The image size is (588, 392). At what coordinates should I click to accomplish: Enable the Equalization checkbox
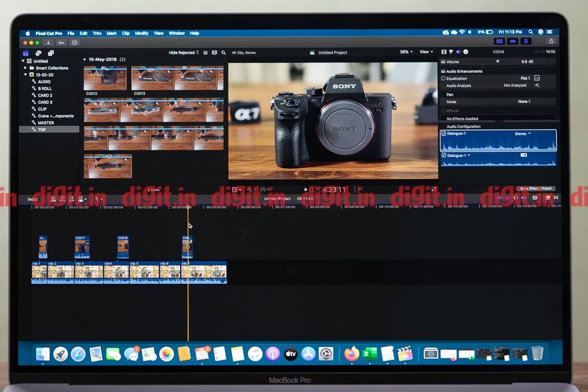[443, 78]
